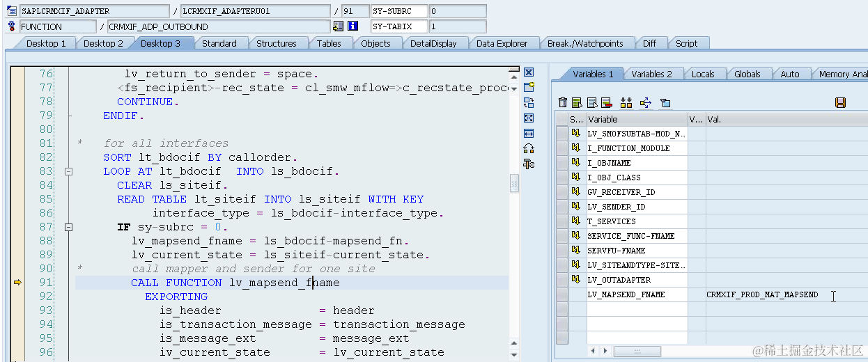Click the blue arrow tree icon in variables toolbar
Image resolution: width=868 pixels, height=362 pixels.
tap(645, 103)
